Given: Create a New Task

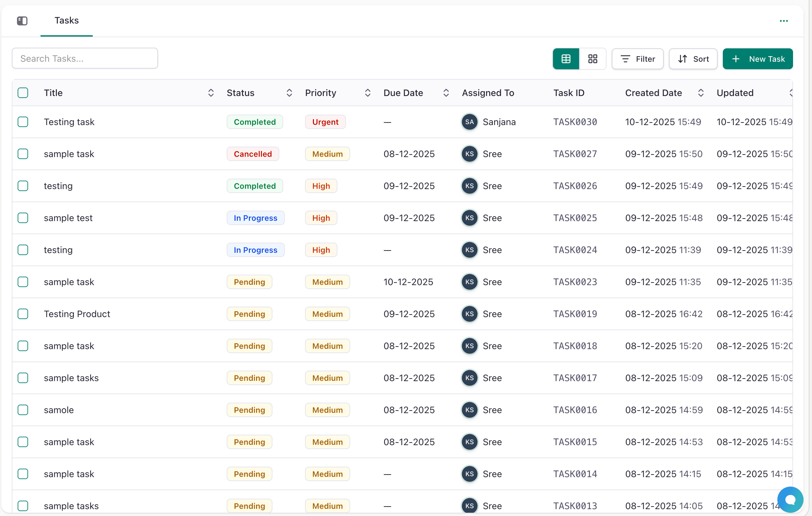Looking at the screenshot, I should point(758,59).
